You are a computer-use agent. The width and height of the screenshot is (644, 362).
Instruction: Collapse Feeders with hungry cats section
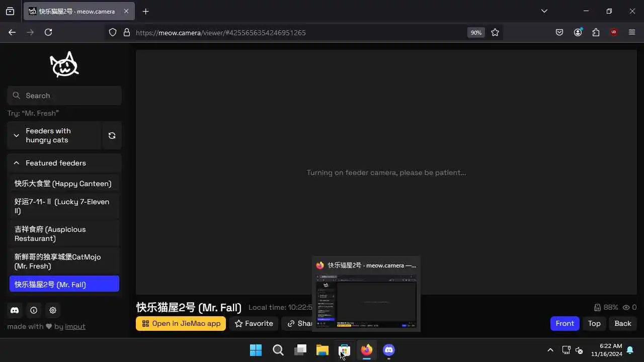coord(54,135)
